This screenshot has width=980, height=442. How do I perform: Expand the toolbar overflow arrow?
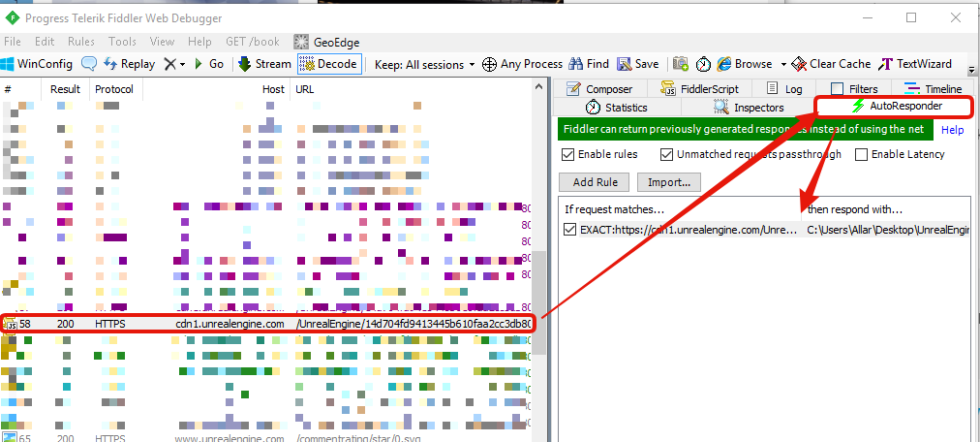[x=972, y=70]
